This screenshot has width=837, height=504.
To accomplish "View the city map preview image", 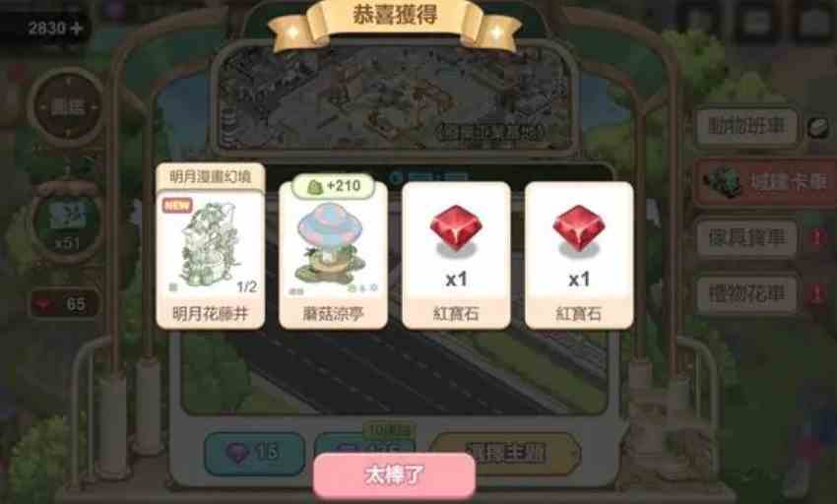I will [394, 97].
